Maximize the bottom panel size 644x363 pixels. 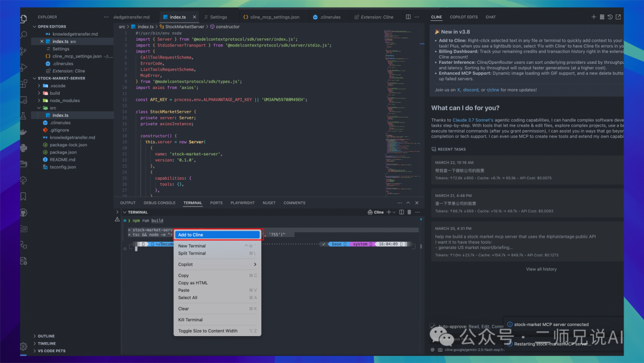(408, 202)
